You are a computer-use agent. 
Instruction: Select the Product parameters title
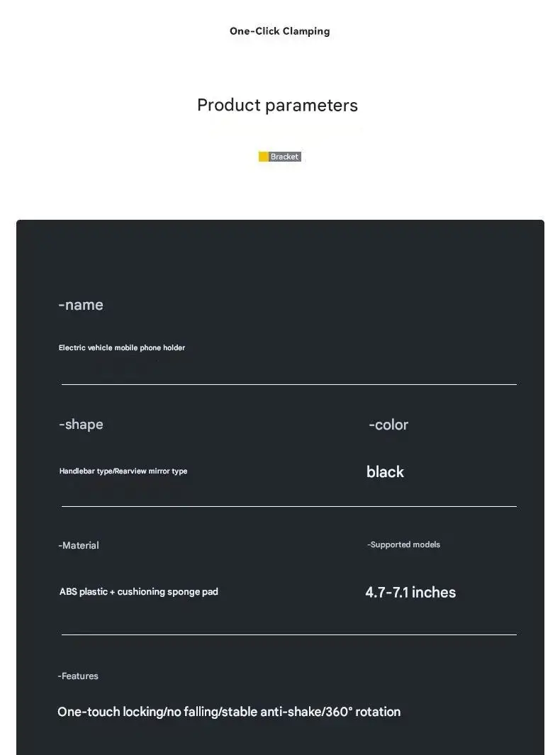(277, 106)
